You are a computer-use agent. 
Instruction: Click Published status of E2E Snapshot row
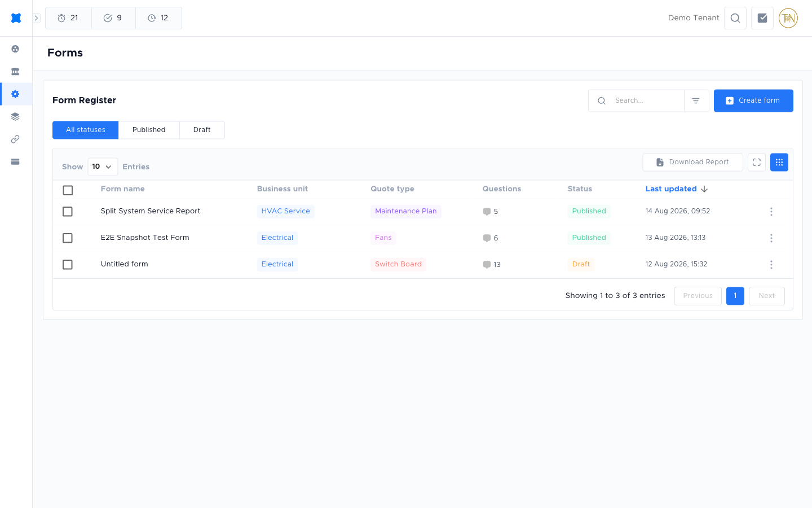[x=589, y=238]
